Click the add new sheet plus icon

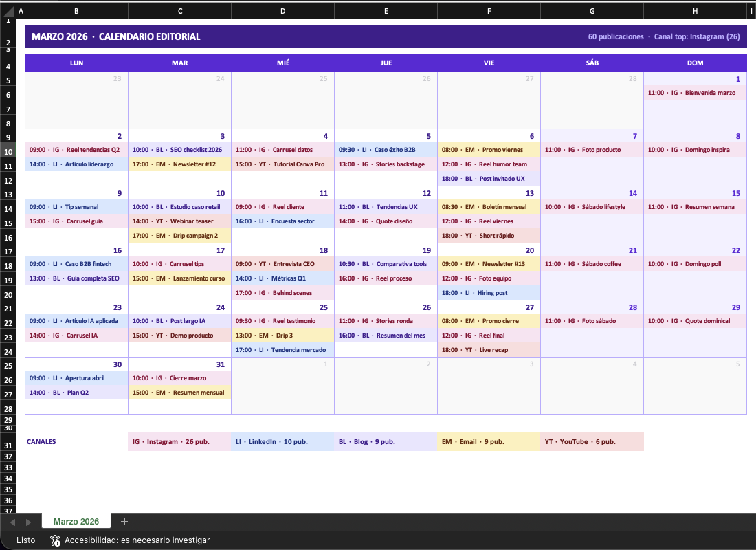pos(124,522)
